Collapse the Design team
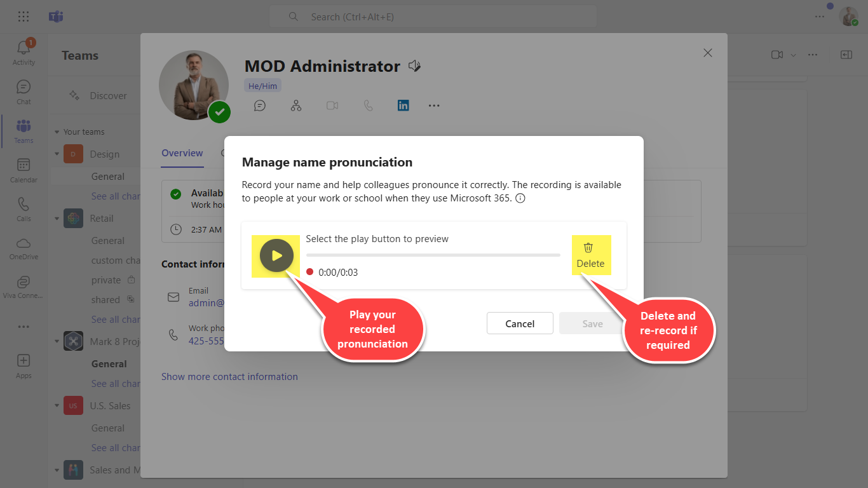868x488 pixels. (57, 154)
